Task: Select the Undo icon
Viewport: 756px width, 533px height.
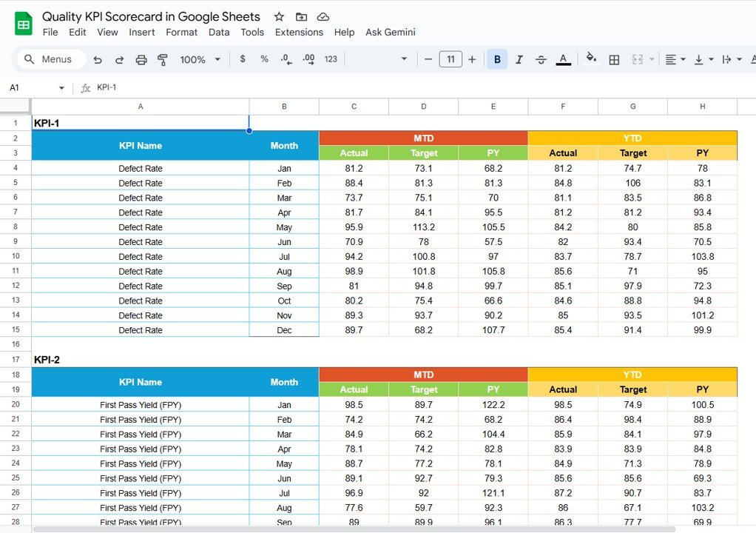Action: (97, 59)
